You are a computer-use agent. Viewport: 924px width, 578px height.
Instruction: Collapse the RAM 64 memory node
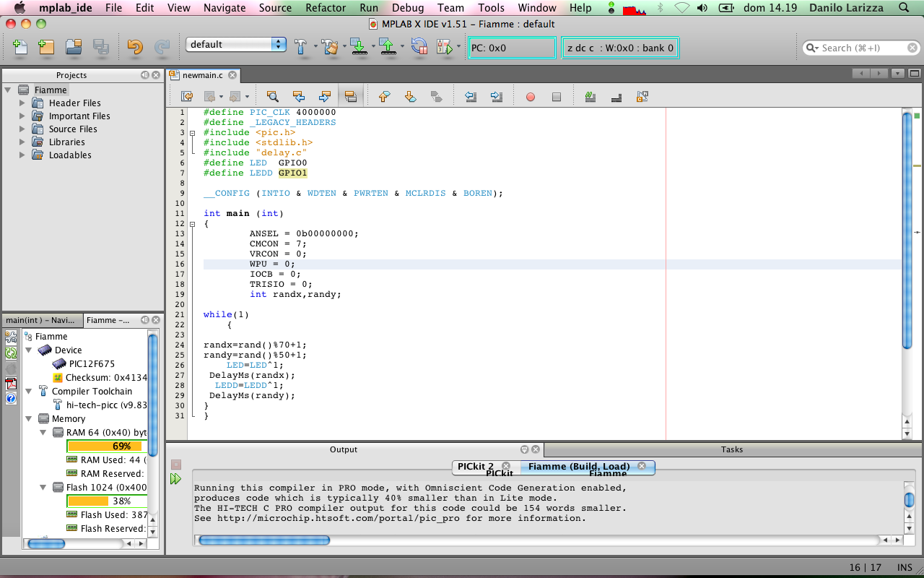point(43,433)
